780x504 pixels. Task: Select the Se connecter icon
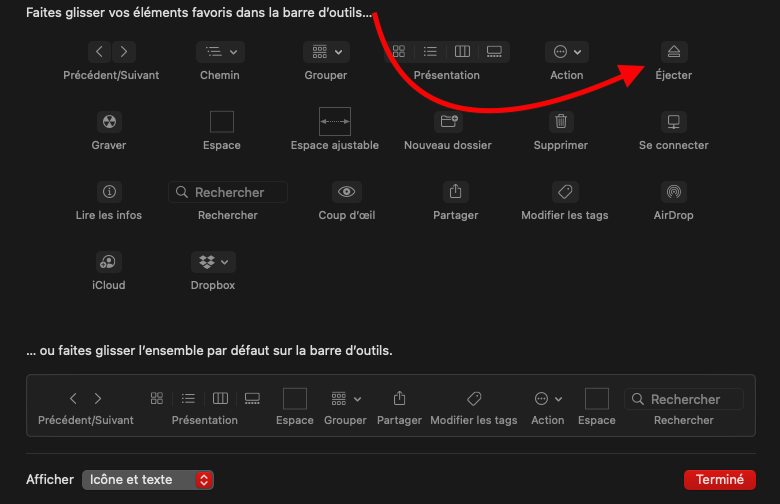pyautogui.click(x=674, y=122)
